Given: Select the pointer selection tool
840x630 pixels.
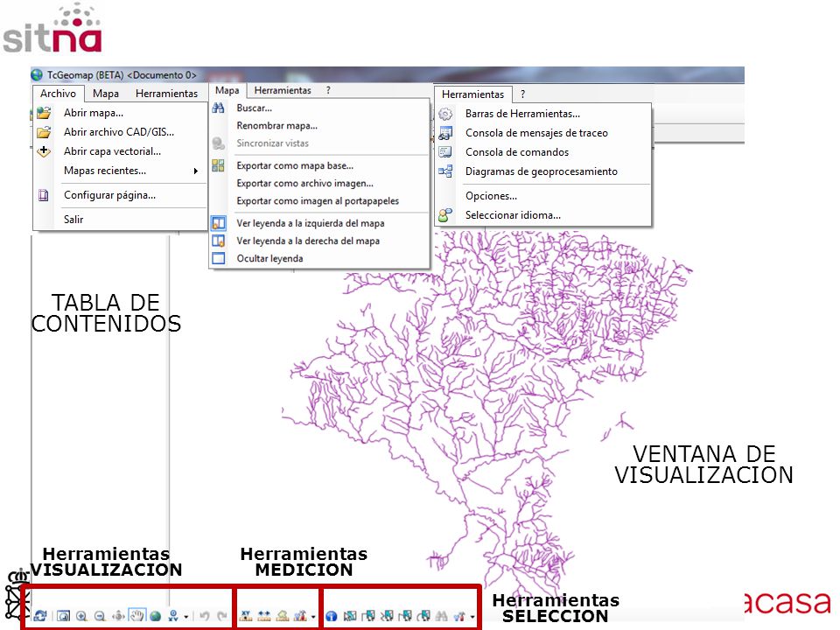Looking at the screenshot, I should [350, 616].
